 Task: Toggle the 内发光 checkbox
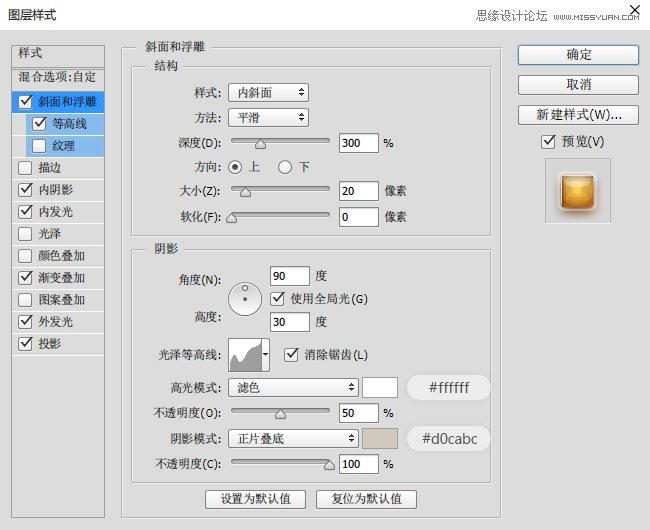[x=25, y=212]
